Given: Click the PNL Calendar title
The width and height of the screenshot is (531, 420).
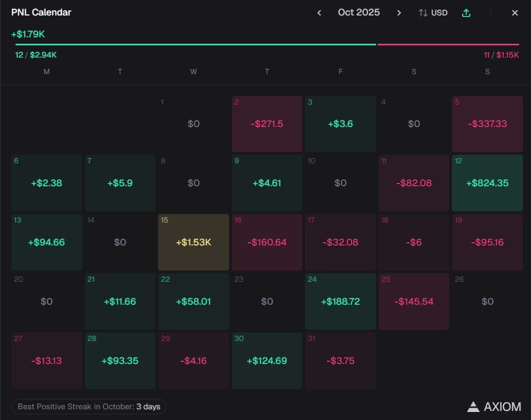Looking at the screenshot, I should click(41, 12).
